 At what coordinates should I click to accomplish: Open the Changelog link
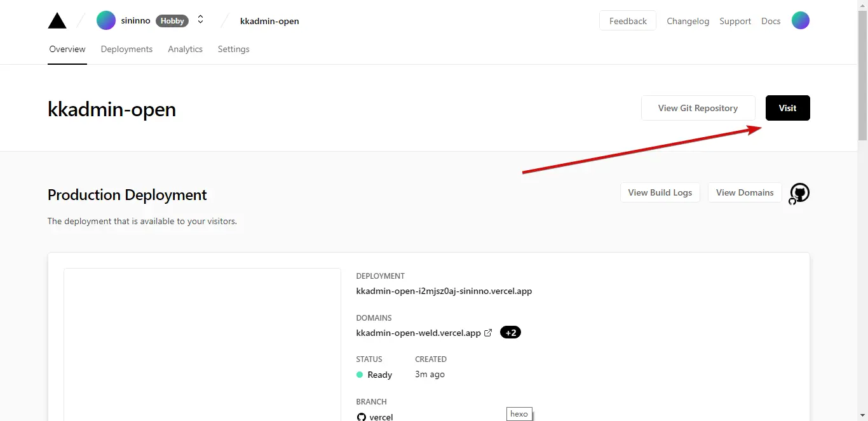click(x=688, y=21)
